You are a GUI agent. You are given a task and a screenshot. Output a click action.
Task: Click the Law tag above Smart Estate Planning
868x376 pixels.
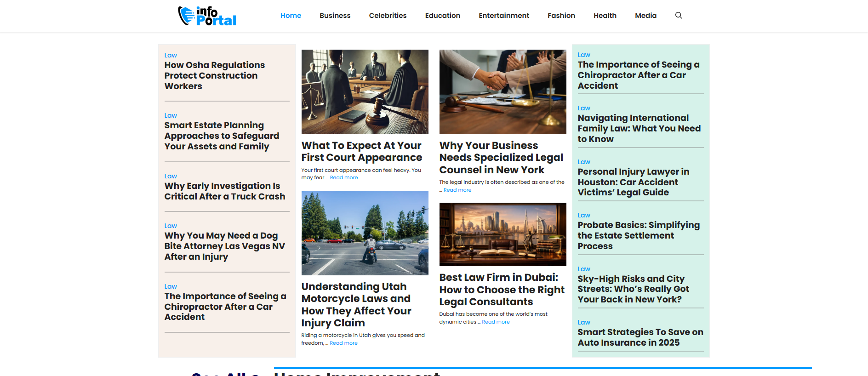coord(171,115)
